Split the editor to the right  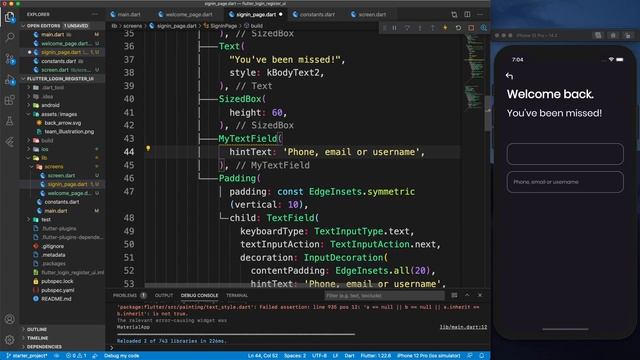[x=467, y=14]
